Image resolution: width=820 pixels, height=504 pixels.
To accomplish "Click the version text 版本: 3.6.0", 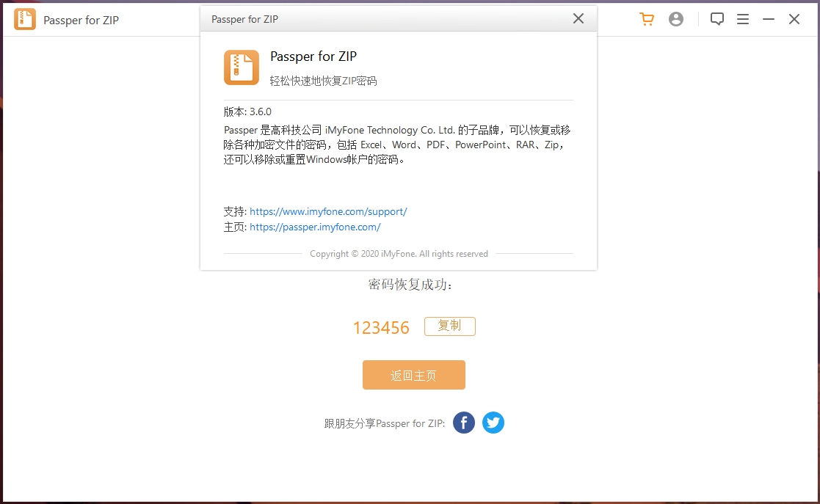I will click(x=247, y=112).
